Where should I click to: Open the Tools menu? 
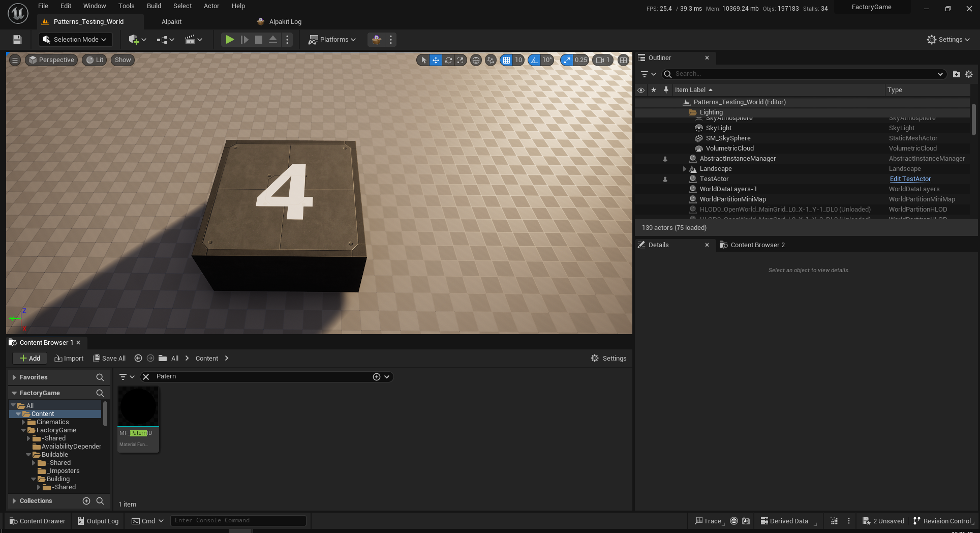[x=127, y=6]
